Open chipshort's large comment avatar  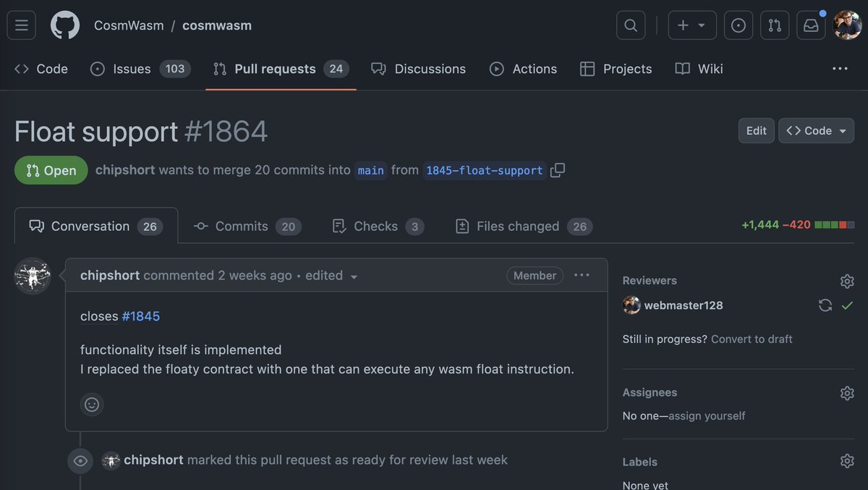(33, 276)
